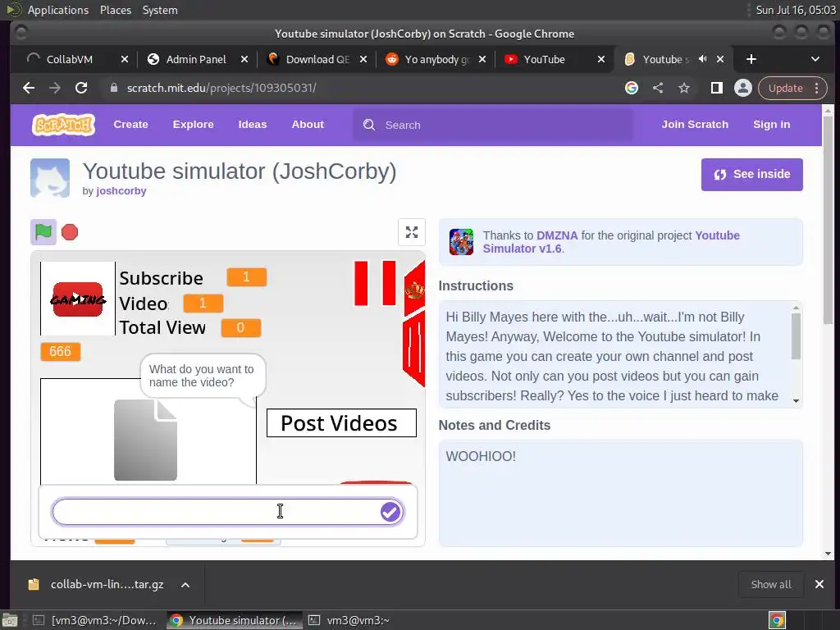Click the DMZNA project thumbnail icon
This screenshot has width=840, height=630.
(x=461, y=242)
